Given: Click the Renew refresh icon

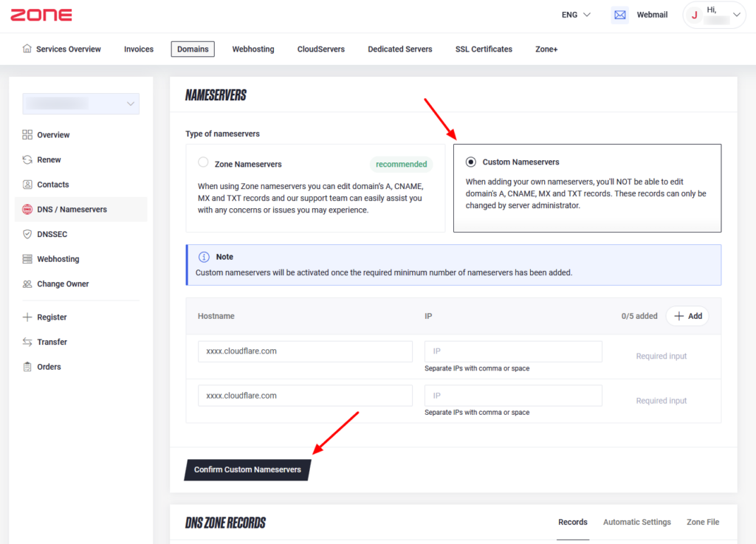Looking at the screenshot, I should (27, 159).
